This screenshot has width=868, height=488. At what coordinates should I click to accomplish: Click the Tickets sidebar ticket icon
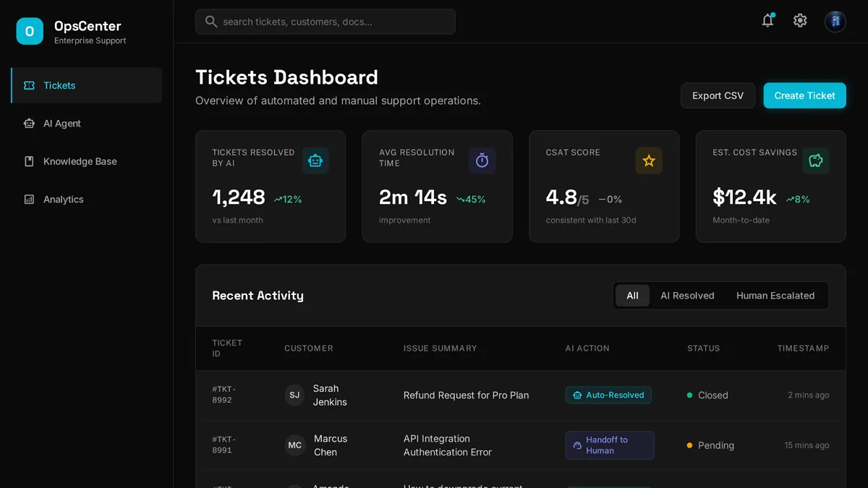pyautogui.click(x=29, y=85)
